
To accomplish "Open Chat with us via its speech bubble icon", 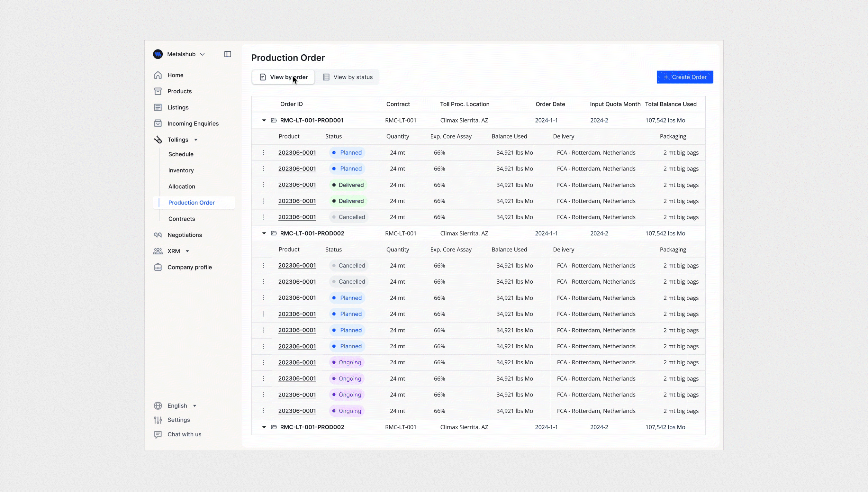I will [158, 434].
